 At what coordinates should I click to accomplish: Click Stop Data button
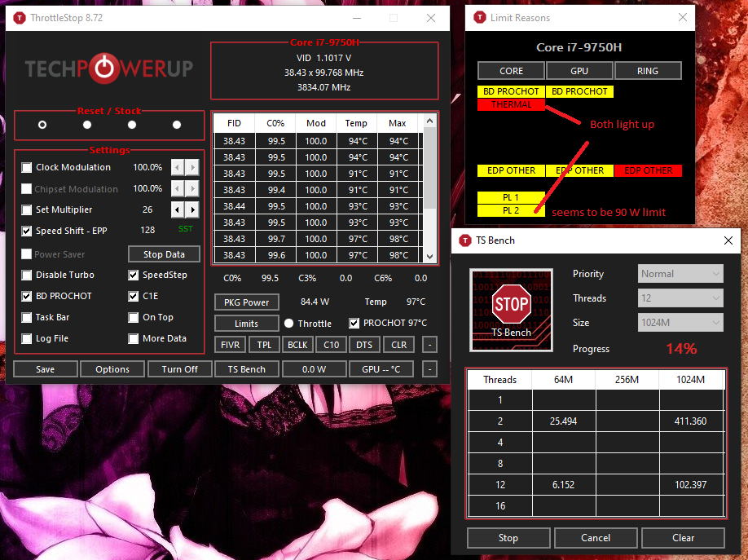point(164,254)
